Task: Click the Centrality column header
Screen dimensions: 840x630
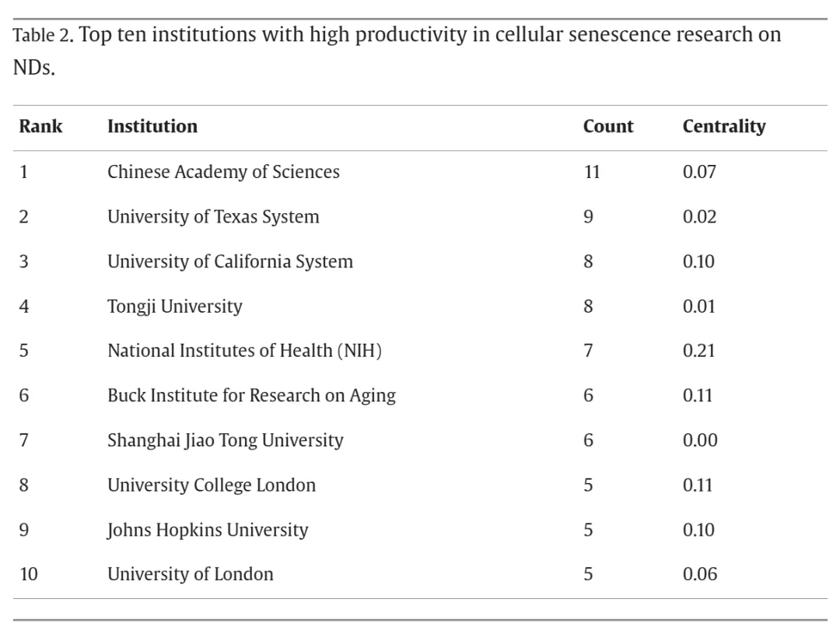Action: 723,126
